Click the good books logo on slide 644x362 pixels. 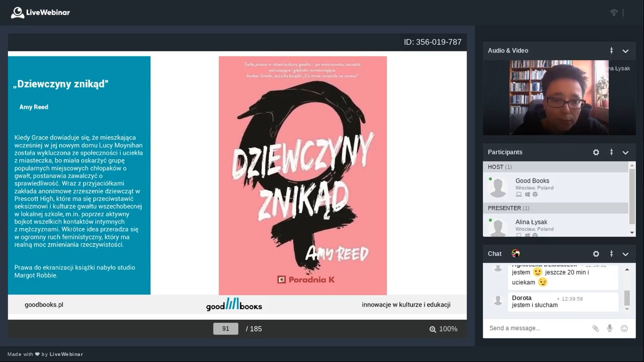234,304
